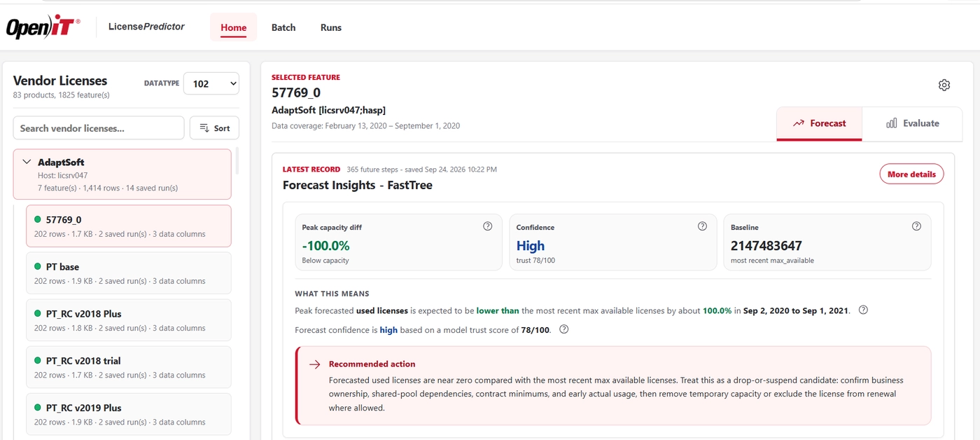Click the vendor list scrollbar

pyautogui.click(x=237, y=160)
